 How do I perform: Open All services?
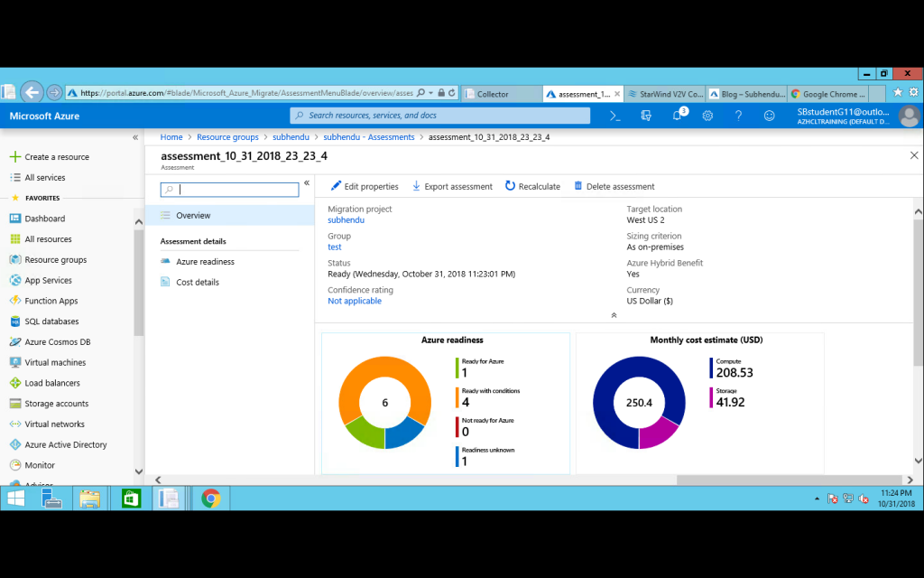(x=38, y=178)
